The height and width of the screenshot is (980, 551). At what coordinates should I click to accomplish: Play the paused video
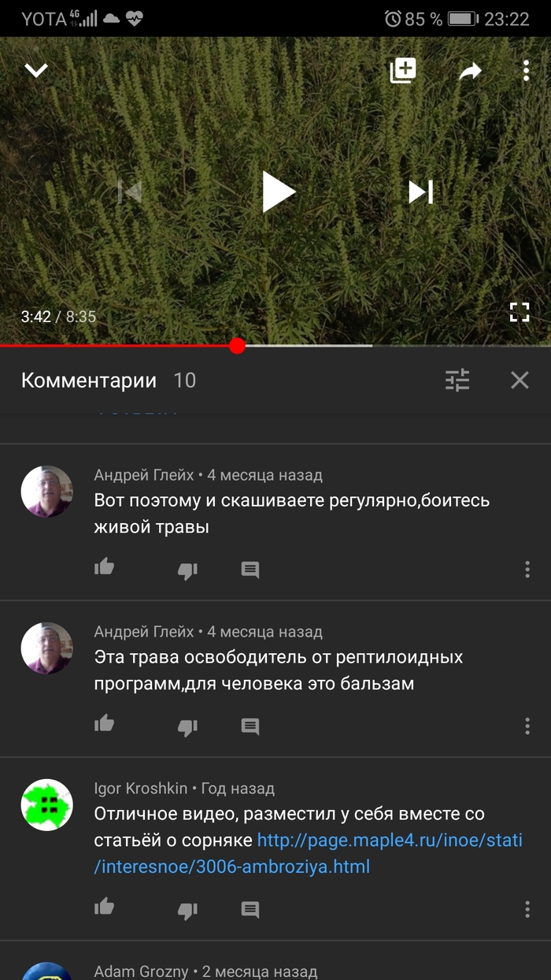(x=278, y=192)
